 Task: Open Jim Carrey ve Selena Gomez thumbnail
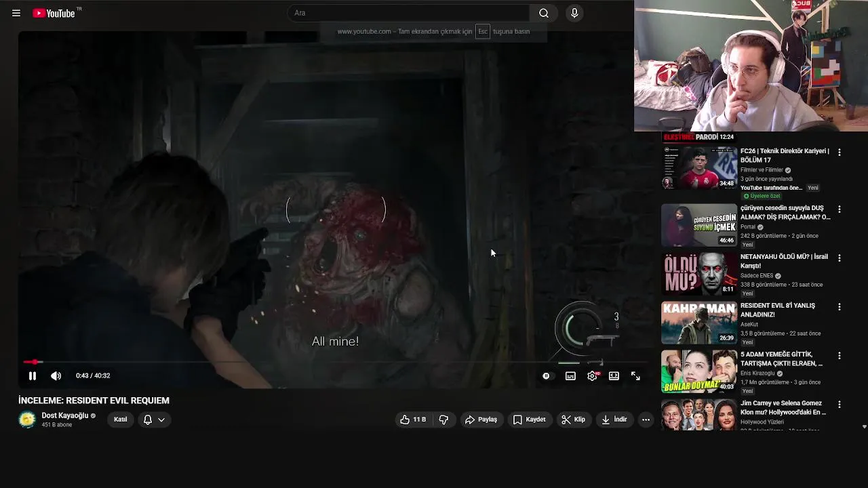point(699,414)
